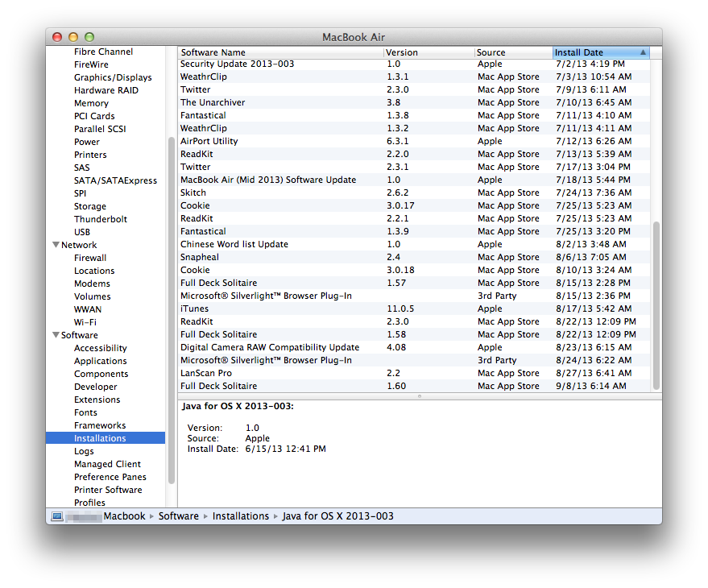
Task: Open Developer under Software
Action: pyautogui.click(x=95, y=387)
